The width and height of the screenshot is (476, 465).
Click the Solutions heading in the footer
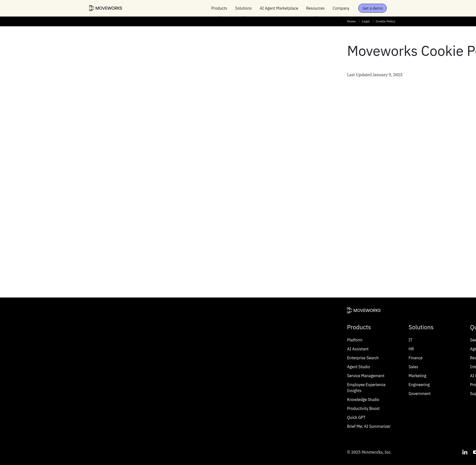coord(421,327)
